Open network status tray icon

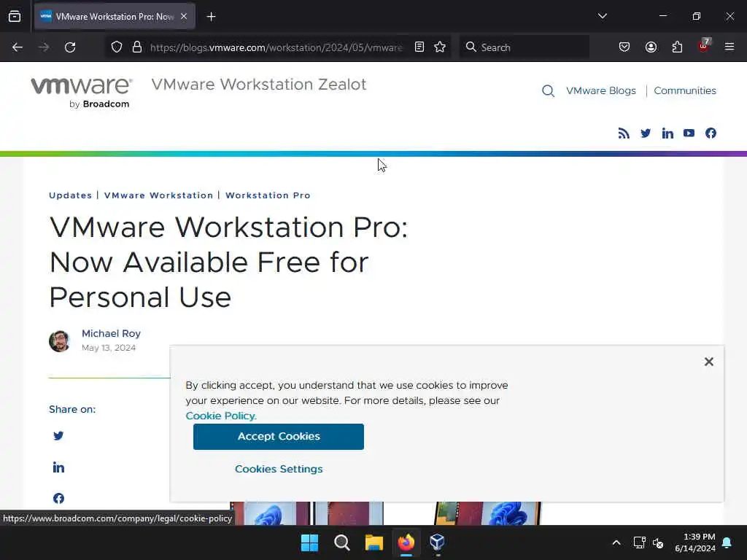point(639,542)
